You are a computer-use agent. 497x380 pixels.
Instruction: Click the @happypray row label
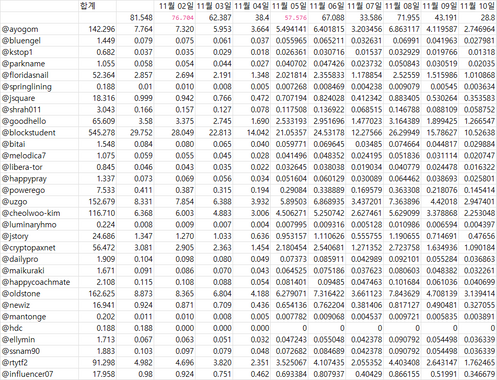tap(24, 179)
